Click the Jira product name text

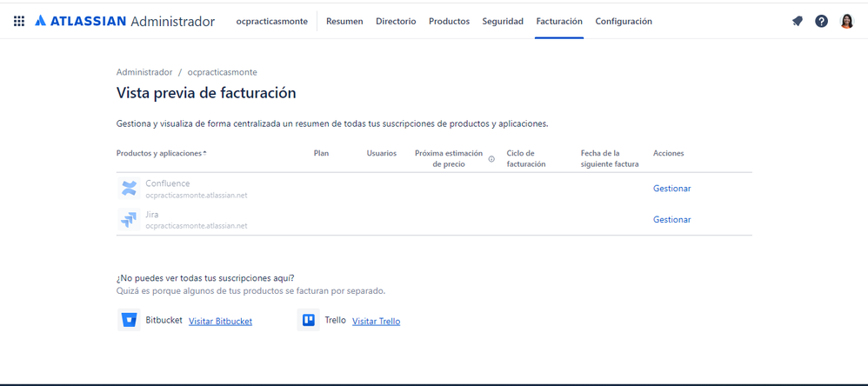(x=151, y=215)
